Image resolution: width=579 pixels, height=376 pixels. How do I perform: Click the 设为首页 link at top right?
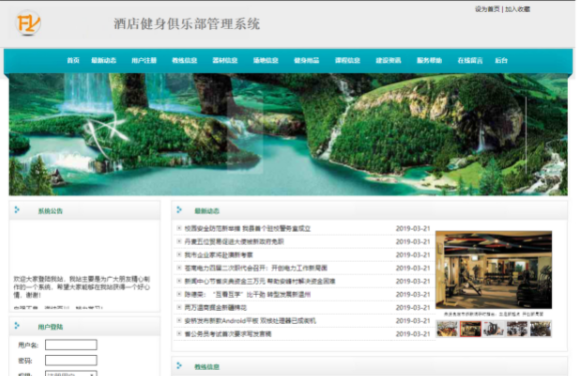(487, 9)
